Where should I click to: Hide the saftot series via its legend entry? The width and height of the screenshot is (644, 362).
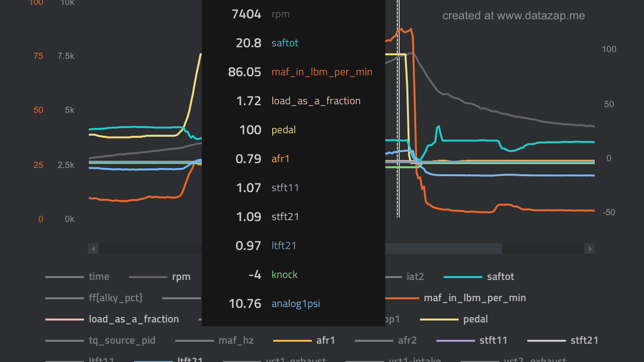point(479,277)
